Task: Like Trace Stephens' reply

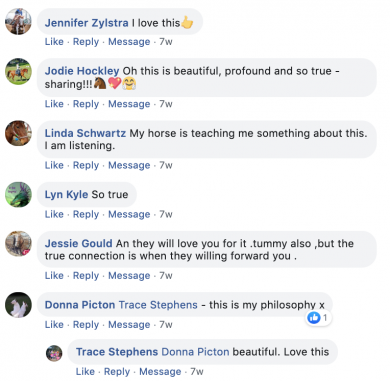Action: [85, 372]
